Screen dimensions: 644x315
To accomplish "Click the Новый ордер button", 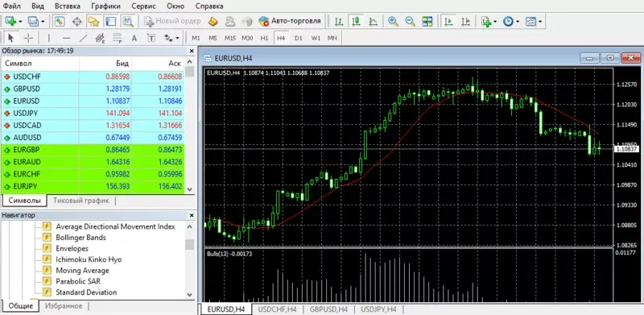I will tap(172, 21).
